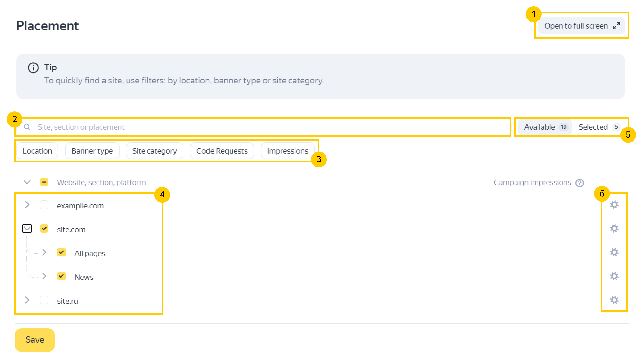Uncheck the News section checkbox

61,276
